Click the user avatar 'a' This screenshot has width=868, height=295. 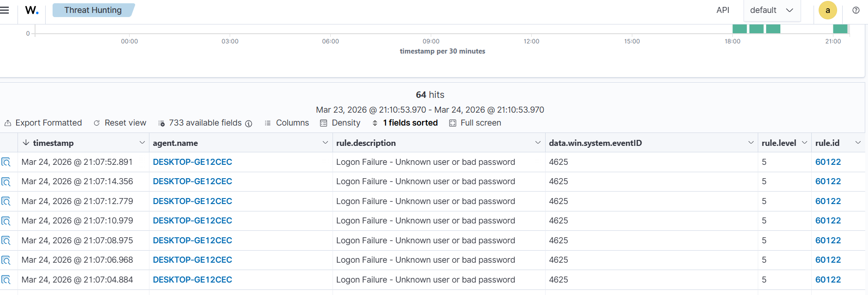[x=827, y=10]
